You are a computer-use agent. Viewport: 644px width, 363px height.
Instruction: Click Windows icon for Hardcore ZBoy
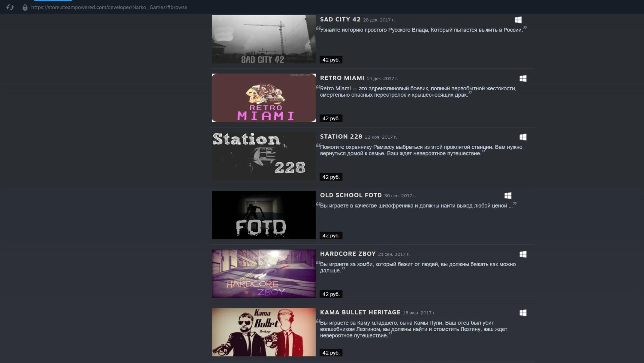(x=523, y=254)
